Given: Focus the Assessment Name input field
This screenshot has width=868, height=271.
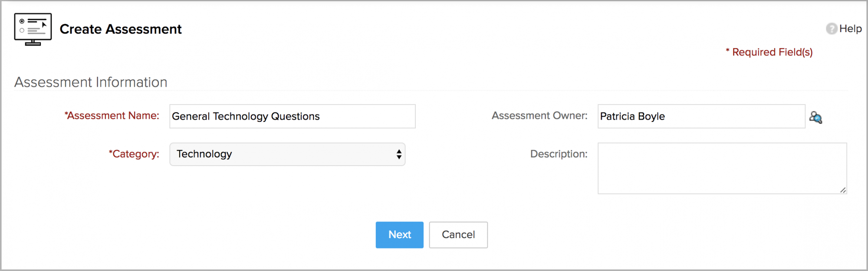Looking at the screenshot, I should click(293, 116).
